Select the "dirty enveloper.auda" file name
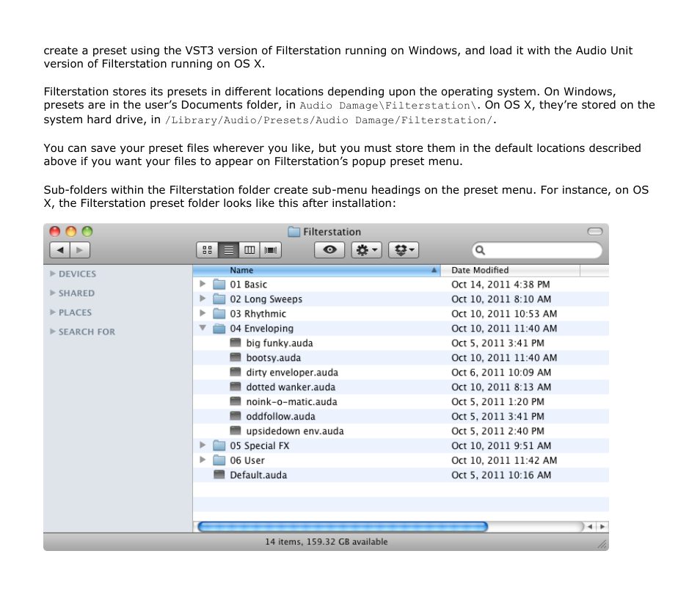 pos(293,372)
